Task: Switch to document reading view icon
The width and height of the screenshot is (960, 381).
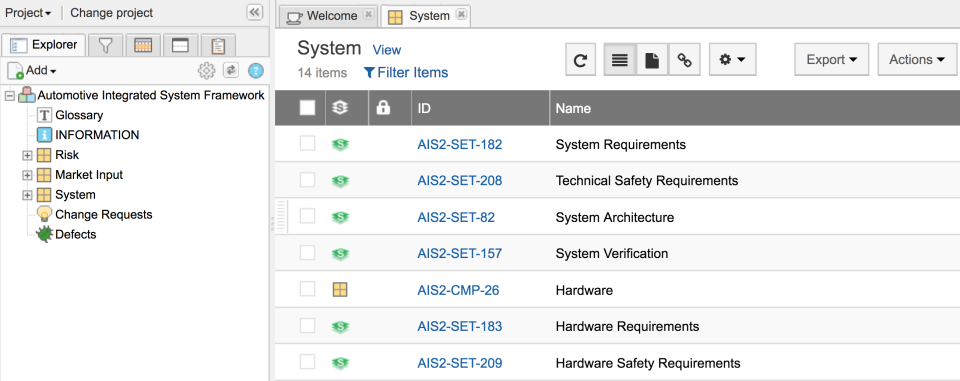Action: pos(652,59)
